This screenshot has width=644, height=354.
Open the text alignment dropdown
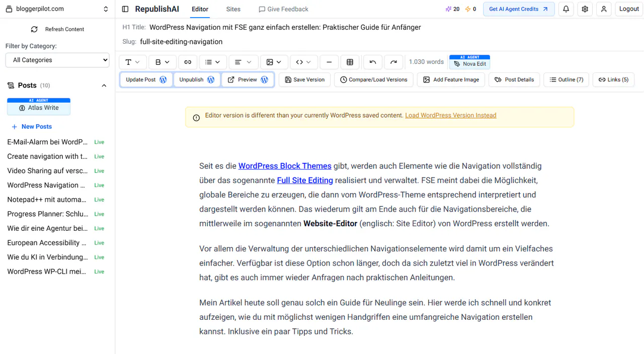point(243,62)
